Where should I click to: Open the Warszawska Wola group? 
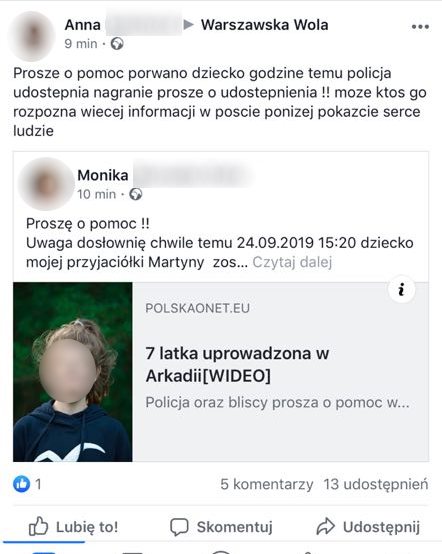[265, 25]
